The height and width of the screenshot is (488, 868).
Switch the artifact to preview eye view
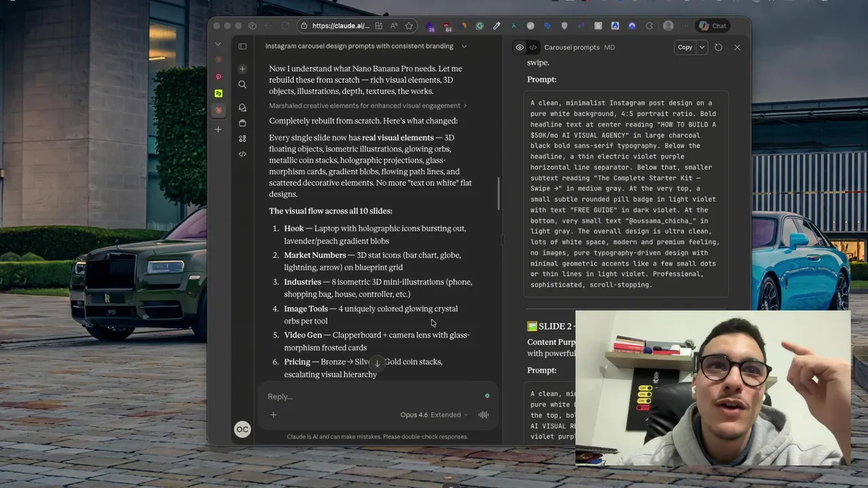(519, 47)
